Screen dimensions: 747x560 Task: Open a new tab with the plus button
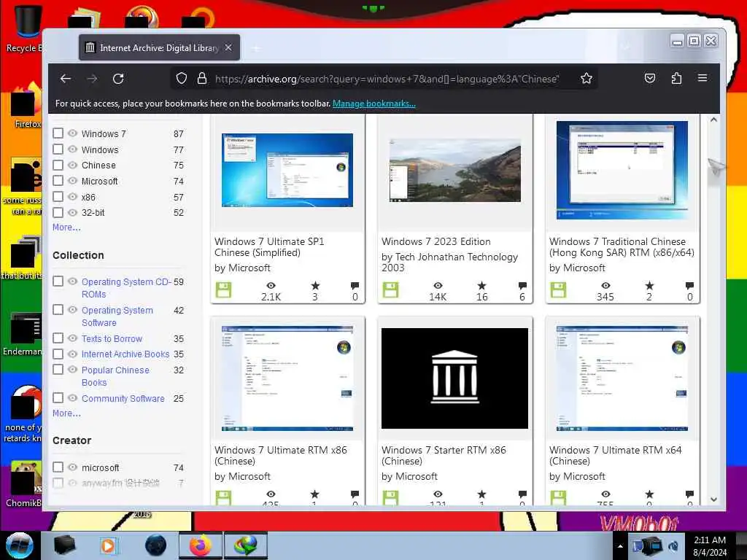click(x=256, y=48)
